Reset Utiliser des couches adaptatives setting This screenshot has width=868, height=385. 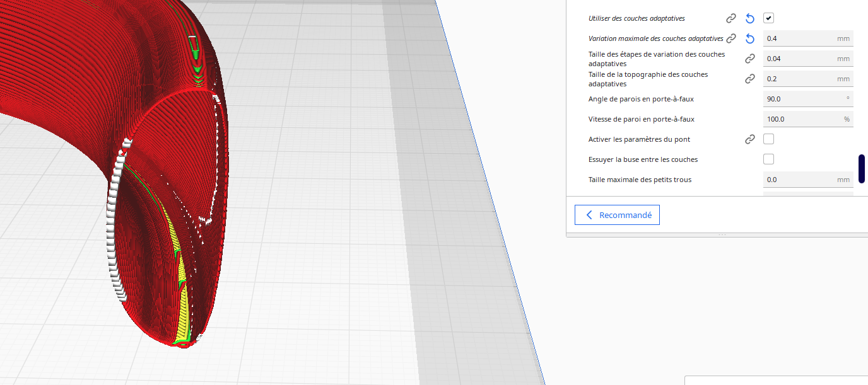[750, 18]
